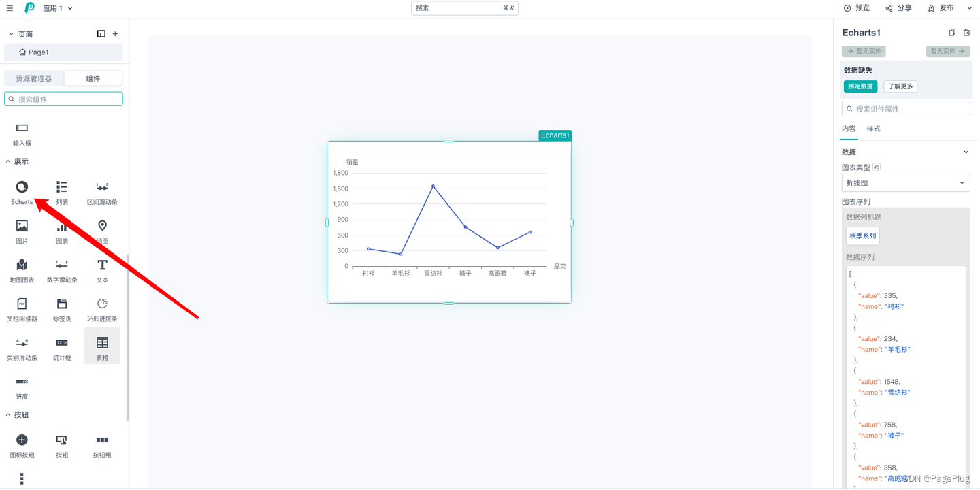Focus the 搜索组件 search field
Screen dimensions: 980x490
63,99
